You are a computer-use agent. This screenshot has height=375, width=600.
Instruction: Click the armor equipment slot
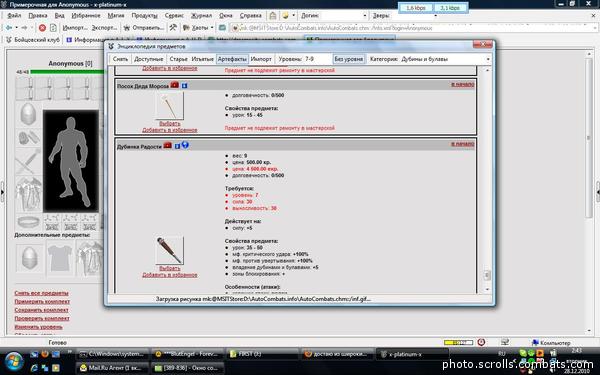click(28, 195)
